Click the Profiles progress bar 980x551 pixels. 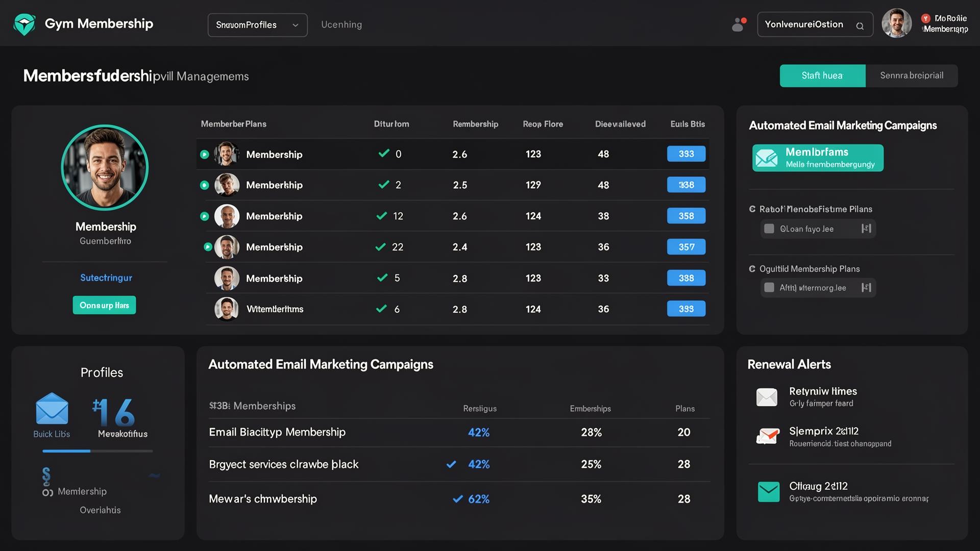97,451
